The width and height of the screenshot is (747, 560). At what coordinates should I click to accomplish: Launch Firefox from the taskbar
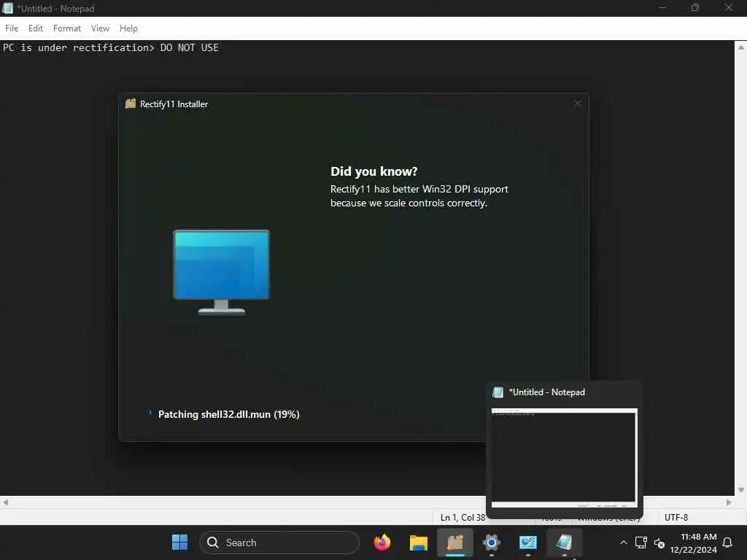click(x=382, y=542)
